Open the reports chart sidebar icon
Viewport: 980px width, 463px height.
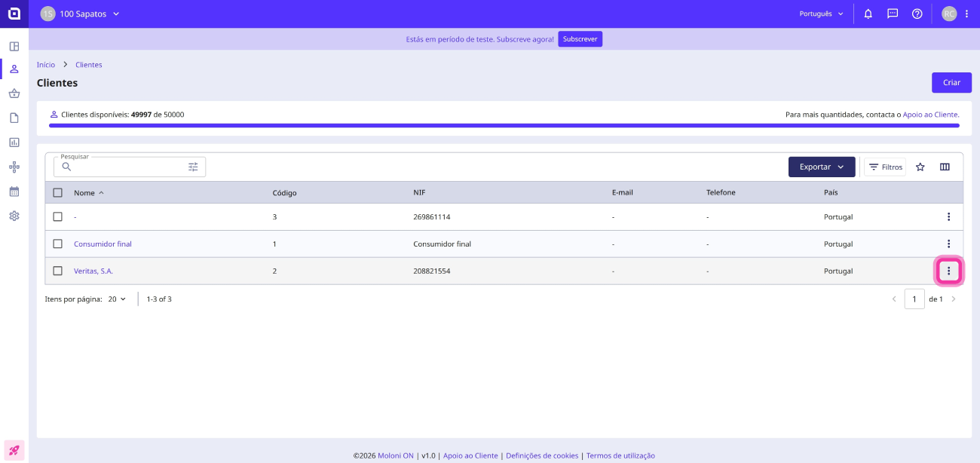[14, 142]
